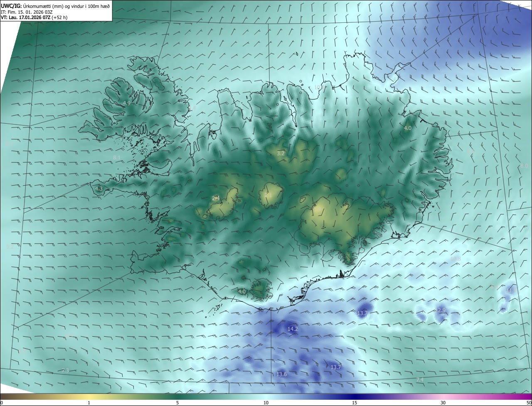Click the color scale tick labeled 1
Viewport: 532px width, 406px height.
click(x=89, y=403)
